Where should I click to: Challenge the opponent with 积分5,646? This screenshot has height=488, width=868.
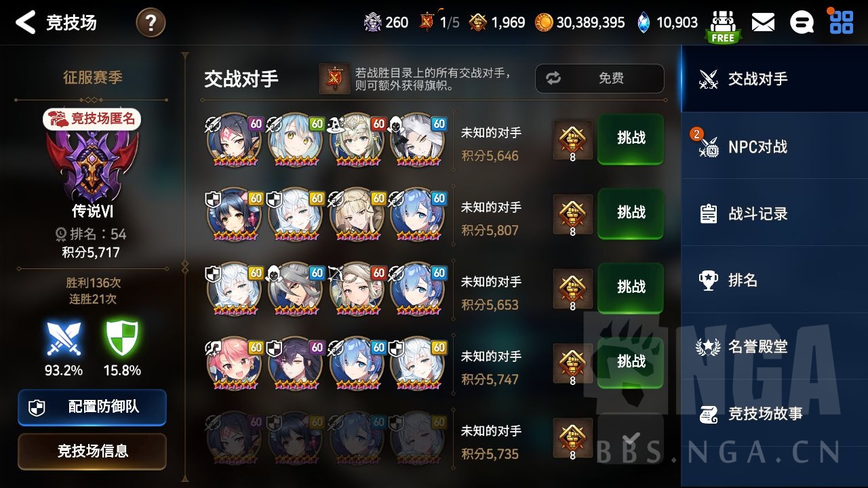[x=631, y=139]
